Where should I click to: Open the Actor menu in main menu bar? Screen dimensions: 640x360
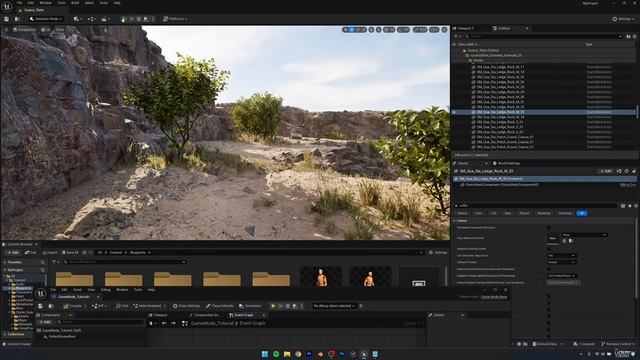(x=104, y=3)
